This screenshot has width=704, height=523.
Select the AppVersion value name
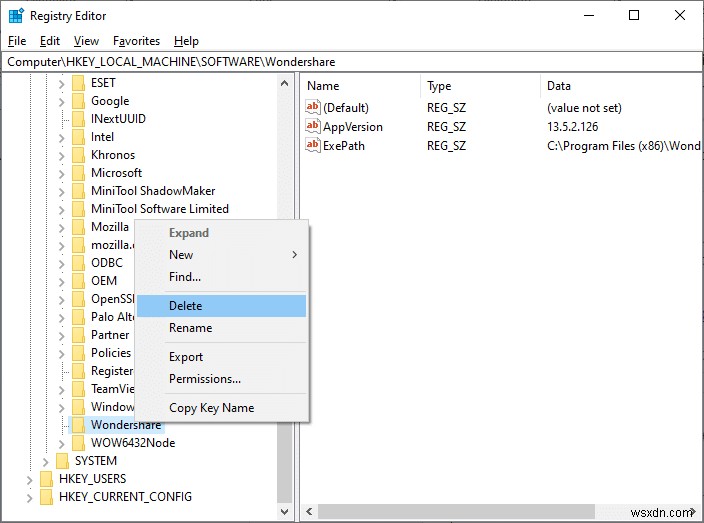tap(353, 127)
